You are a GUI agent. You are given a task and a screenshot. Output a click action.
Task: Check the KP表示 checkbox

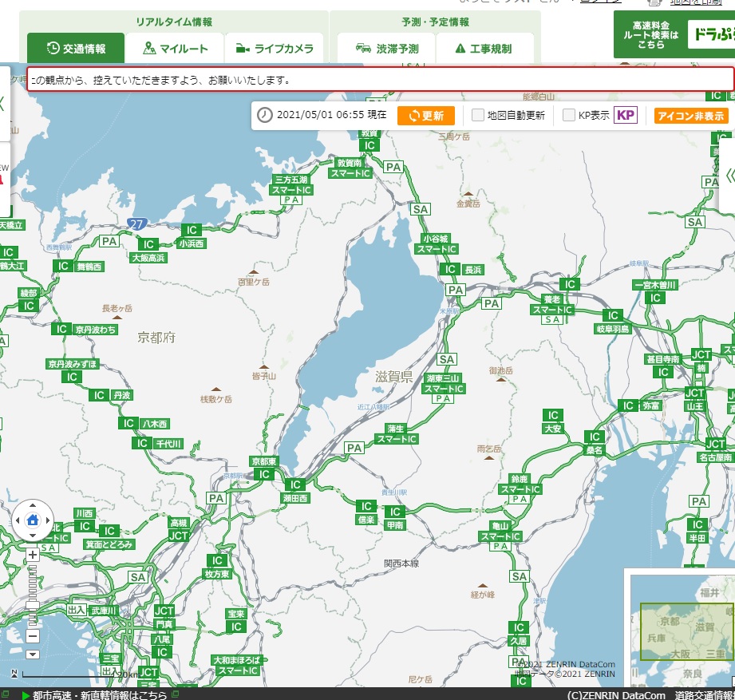click(x=569, y=116)
